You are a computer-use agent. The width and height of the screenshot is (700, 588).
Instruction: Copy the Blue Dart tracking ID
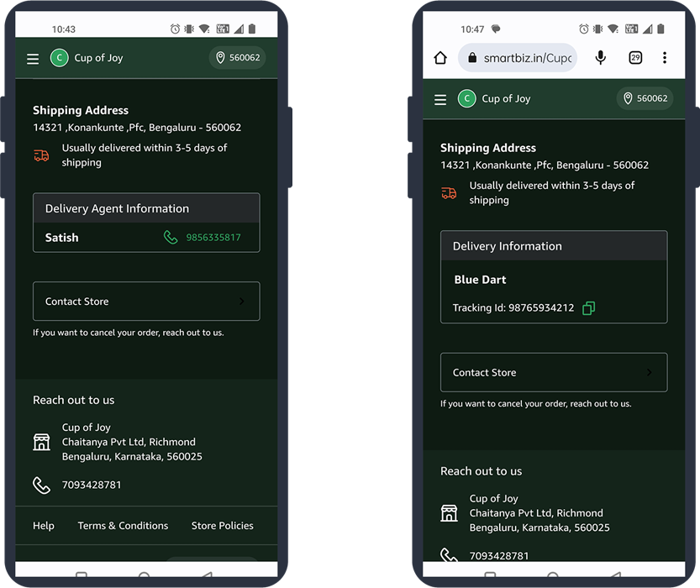click(x=588, y=308)
